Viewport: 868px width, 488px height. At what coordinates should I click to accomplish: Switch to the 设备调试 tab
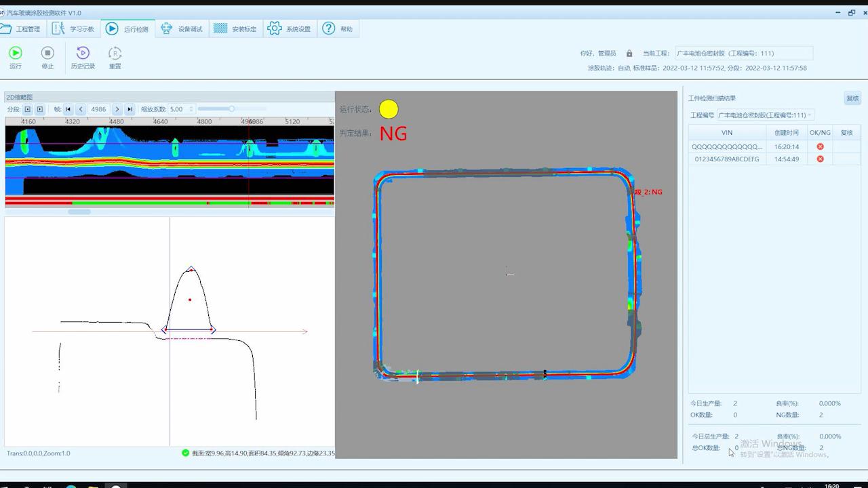click(182, 28)
